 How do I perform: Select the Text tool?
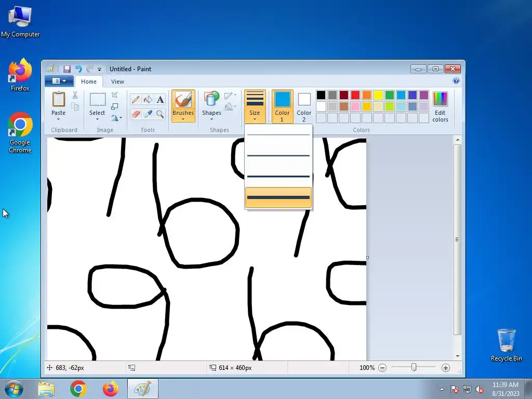click(x=160, y=99)
